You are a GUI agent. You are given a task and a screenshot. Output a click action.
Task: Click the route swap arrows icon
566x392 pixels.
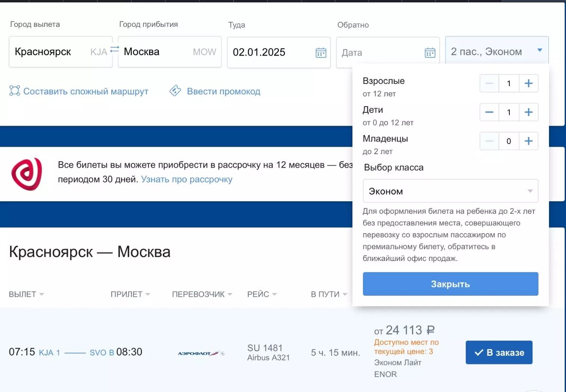coord(115,49)
